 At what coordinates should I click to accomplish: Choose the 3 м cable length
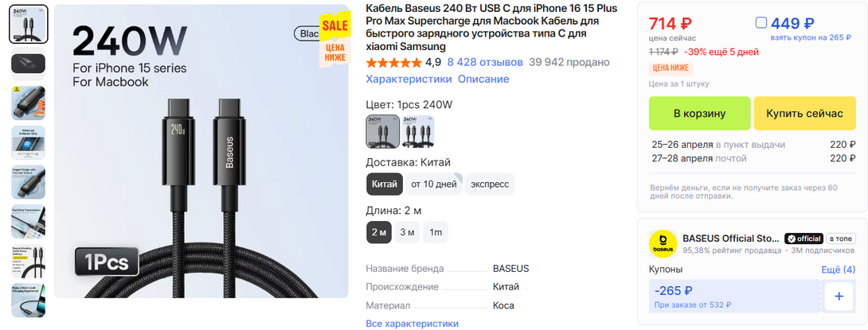click(407, 232)
